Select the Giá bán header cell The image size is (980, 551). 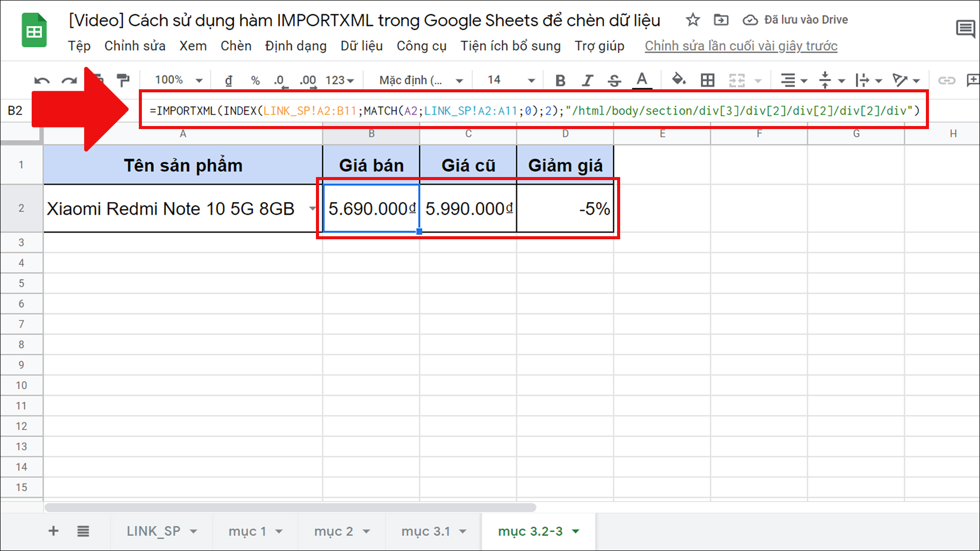coord(371,165)
